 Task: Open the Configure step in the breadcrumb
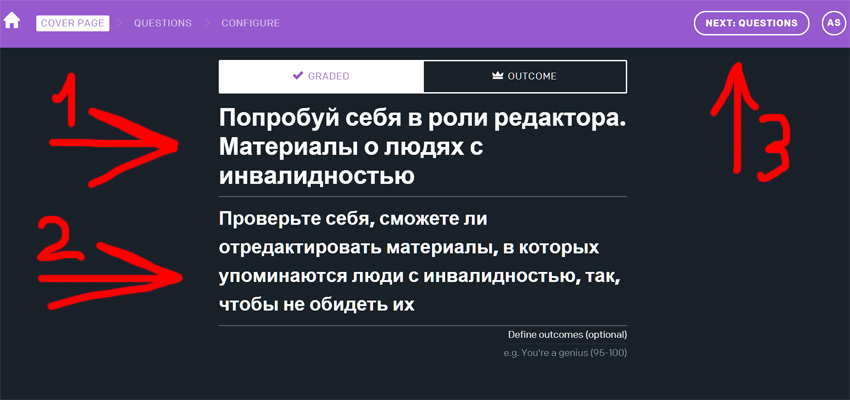pyautogui.click(x=250, y=23)
